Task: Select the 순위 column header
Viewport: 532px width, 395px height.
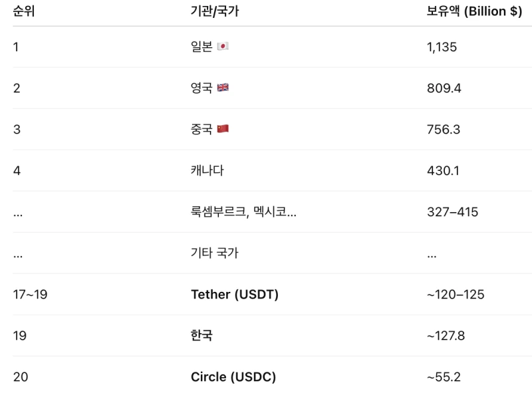Action: [x=24, y=11]
